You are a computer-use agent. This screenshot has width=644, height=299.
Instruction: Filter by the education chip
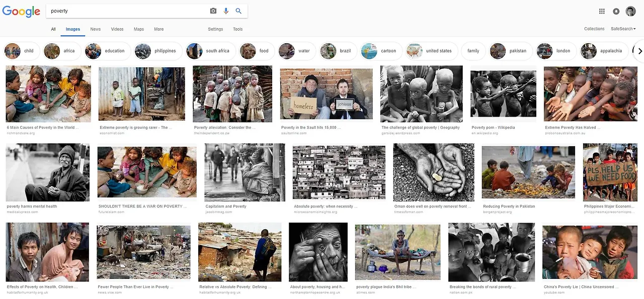coord(107,51)
